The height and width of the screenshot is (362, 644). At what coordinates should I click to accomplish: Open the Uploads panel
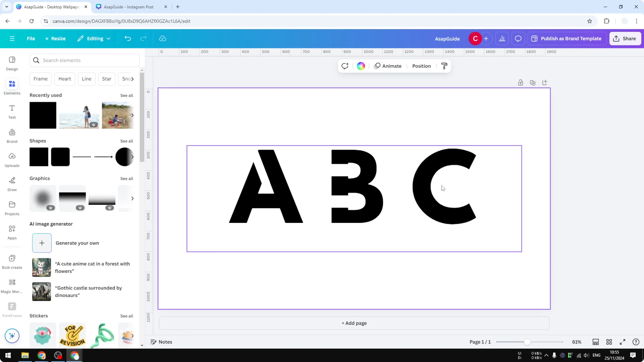point(12,160)
